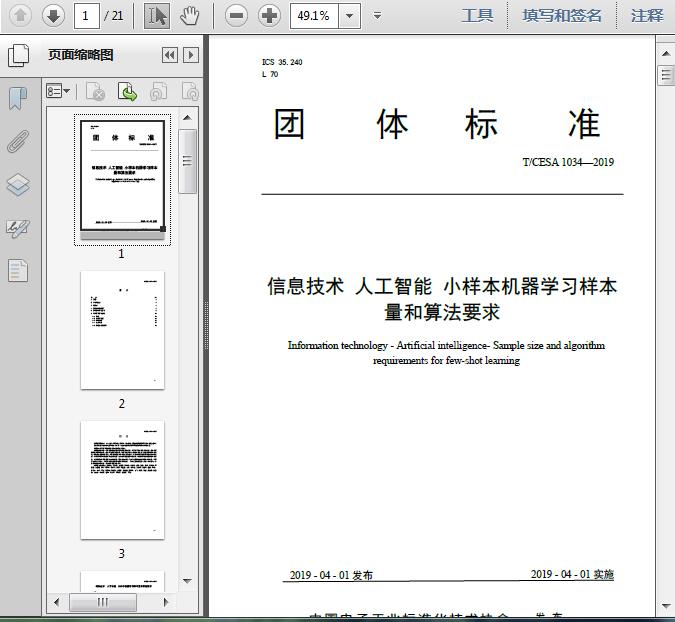The width and height of the screenshot is (675, 622).
Task: Open the document content sidebar panel icon
Action: (x=18, y=271)
